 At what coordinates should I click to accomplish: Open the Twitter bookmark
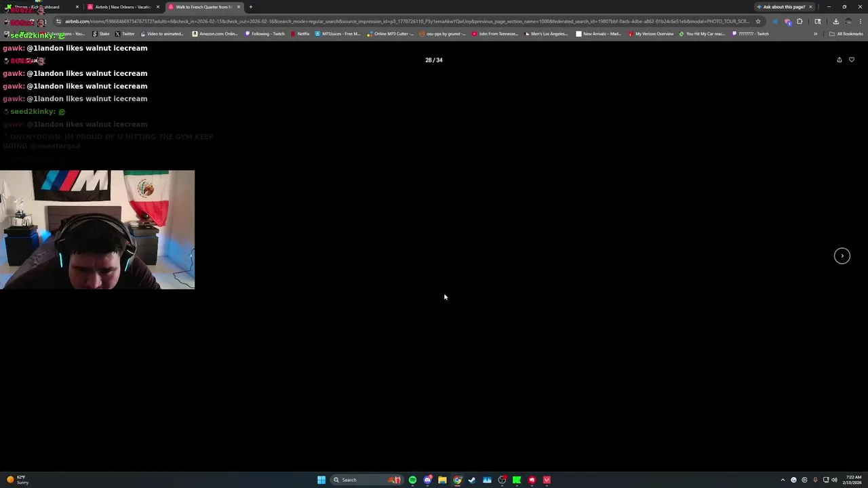pyautogui.click(x=125, y=34)
